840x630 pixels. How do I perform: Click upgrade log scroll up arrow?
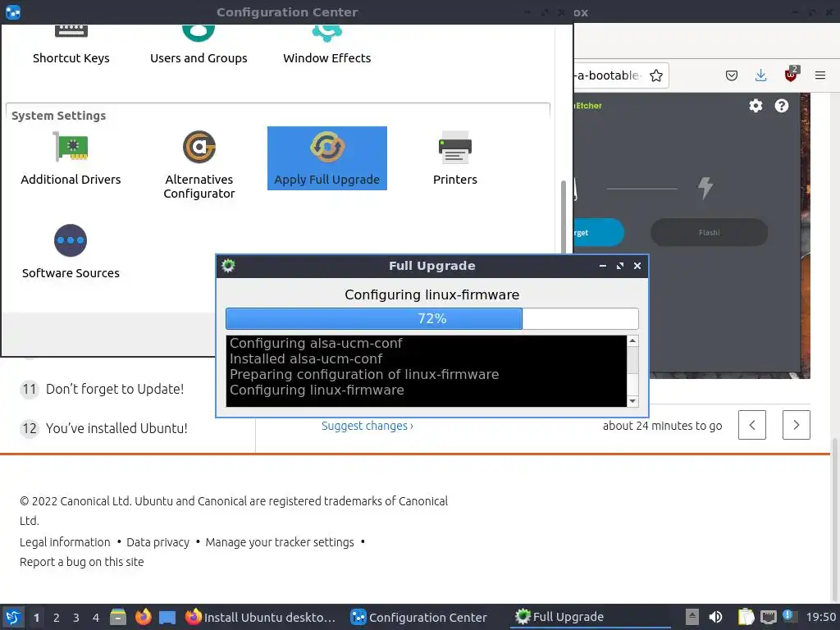(632, 340)
